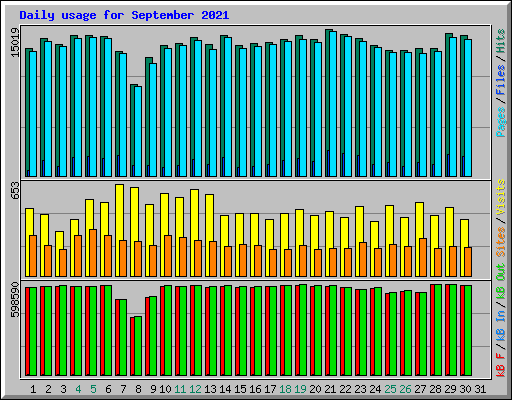The image size is (512, 400).
Task: Select day 17 on the date axis
Action: point(270,389)
